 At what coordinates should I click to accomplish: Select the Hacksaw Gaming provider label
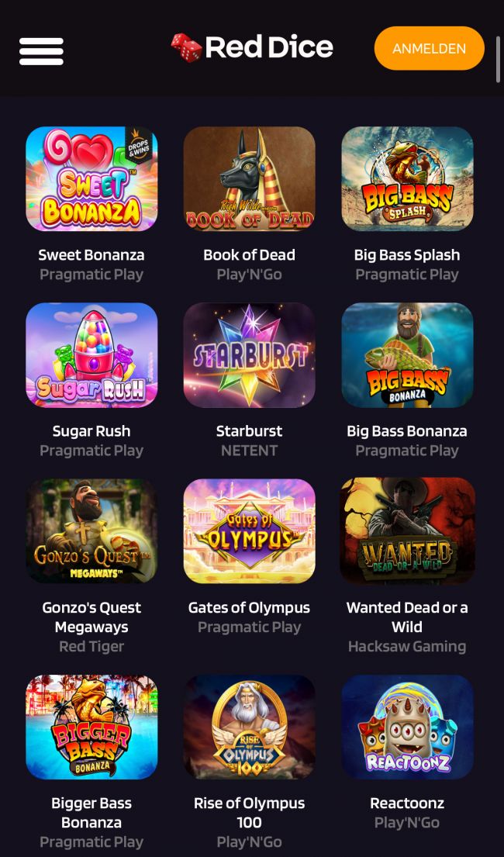(407, 647)
